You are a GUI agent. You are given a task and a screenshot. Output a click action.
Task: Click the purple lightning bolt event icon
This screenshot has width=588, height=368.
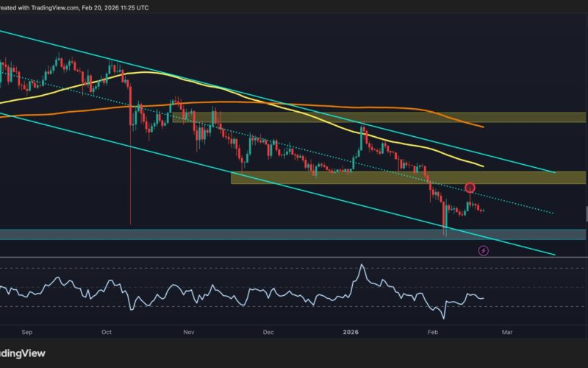[483, 250]
